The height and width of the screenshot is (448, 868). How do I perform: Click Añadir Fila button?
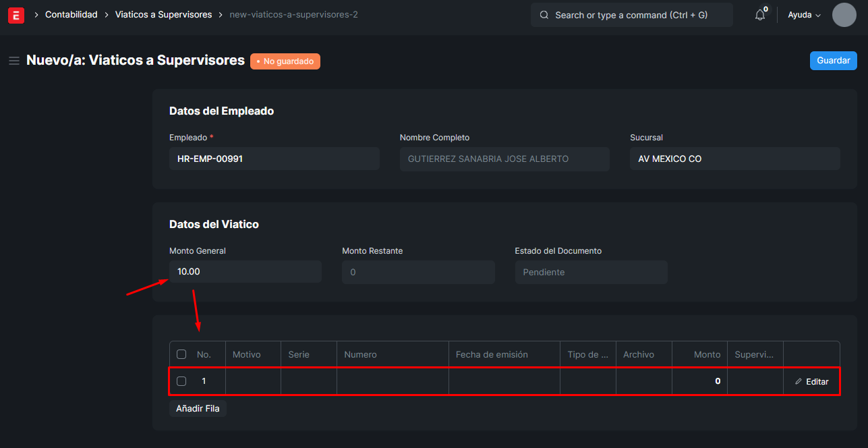coord(198,408)
